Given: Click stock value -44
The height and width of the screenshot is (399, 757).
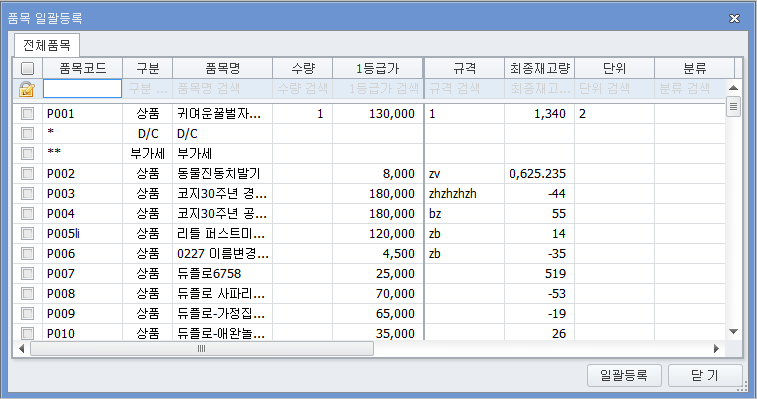Looking at the screenshot, I should [x=540, y=194].
